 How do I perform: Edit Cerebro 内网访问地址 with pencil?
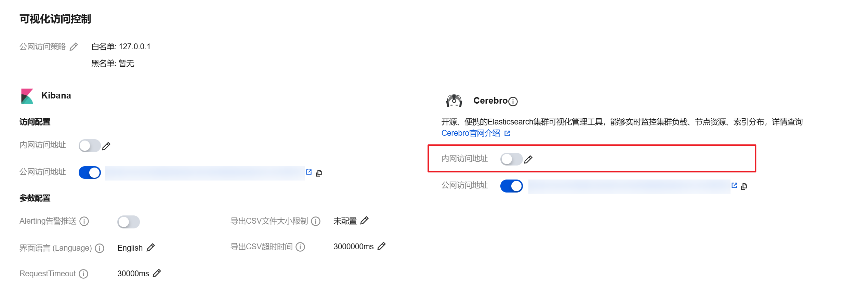(528, 159)
